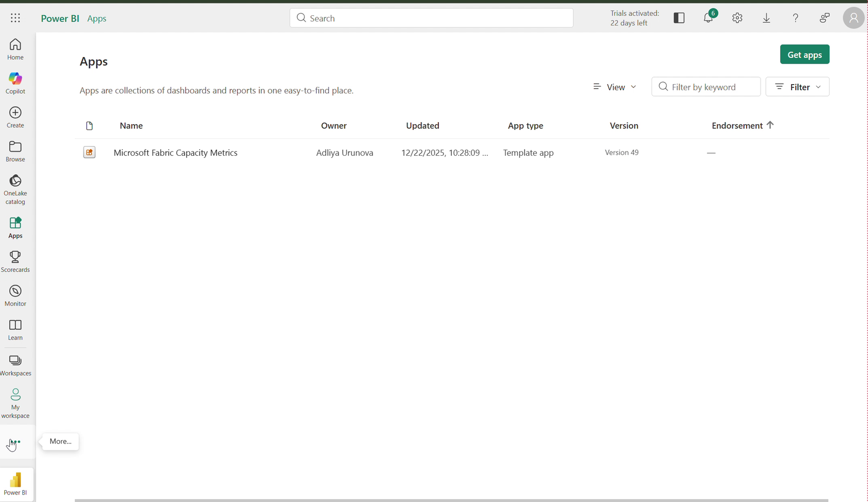Click the Filter by keyword field
The height and width of the screenshot is (502, 868).
click(x=706, y=87)
